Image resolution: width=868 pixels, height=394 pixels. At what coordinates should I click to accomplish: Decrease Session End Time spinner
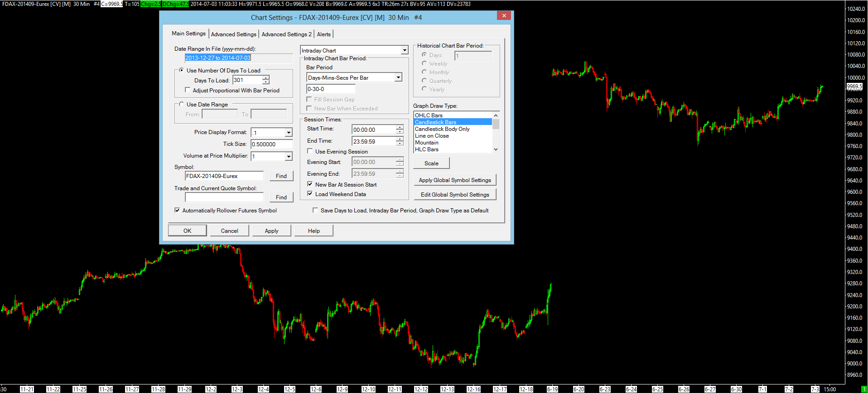400,143
